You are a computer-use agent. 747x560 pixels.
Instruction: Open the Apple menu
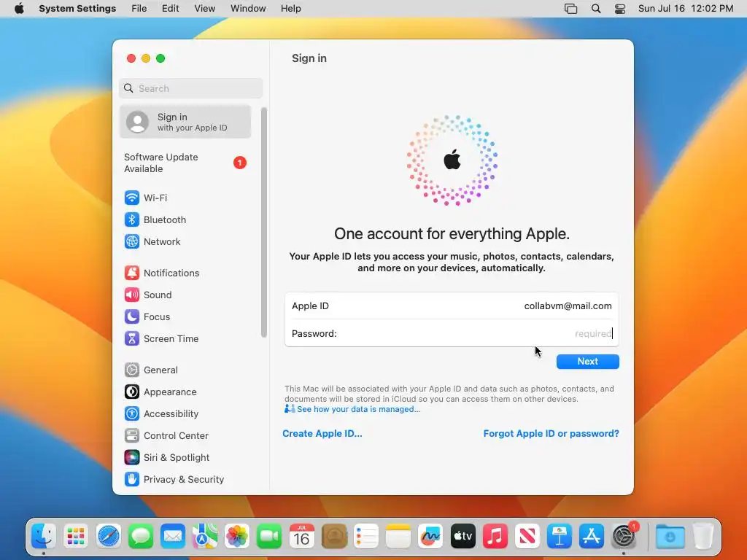[19, 9]
